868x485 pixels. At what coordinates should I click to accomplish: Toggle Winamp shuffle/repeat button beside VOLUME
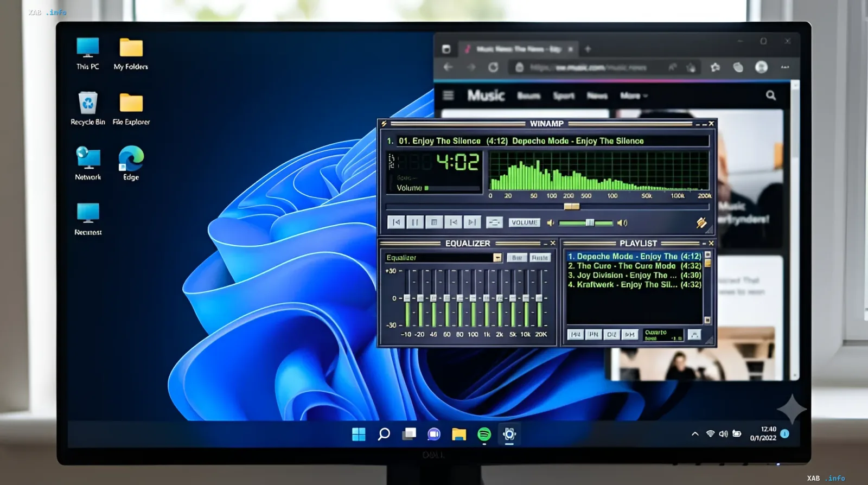tap(494, 222)
